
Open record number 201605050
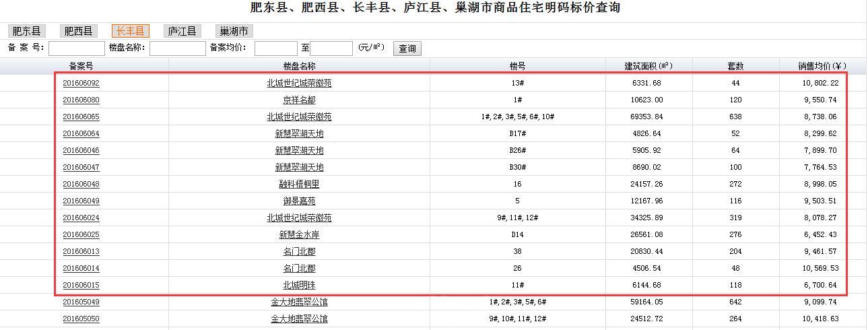click(81, 319)
